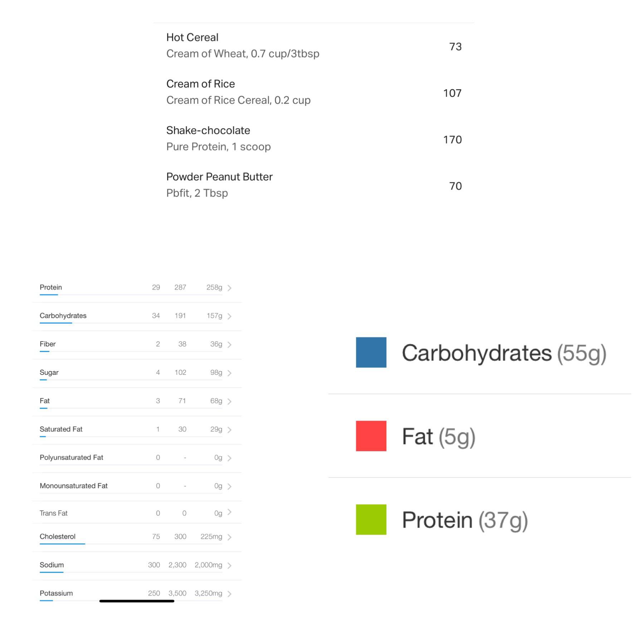Expand the Fat nutrient row
This screenshot has width=644, height=644.
pos(230,401)
